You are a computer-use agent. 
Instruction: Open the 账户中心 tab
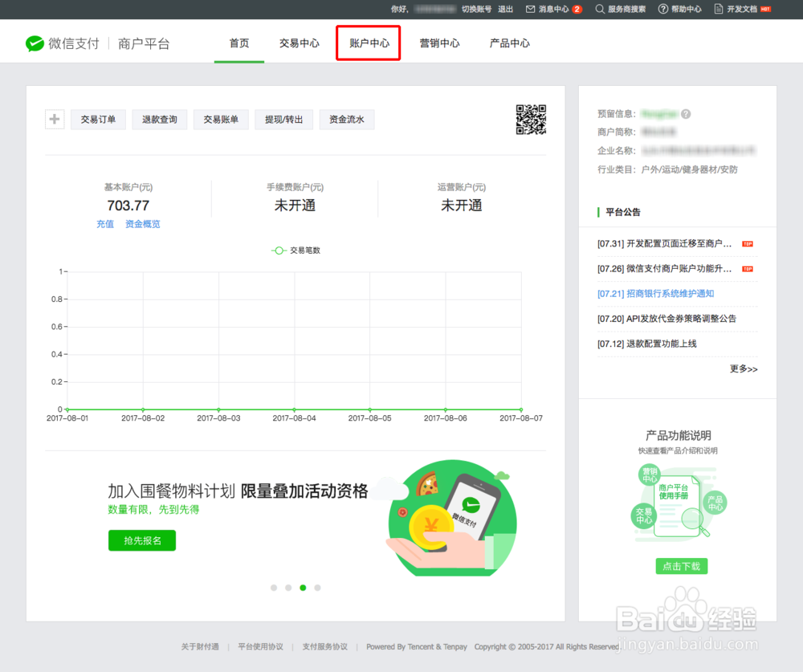click(368, 43)
